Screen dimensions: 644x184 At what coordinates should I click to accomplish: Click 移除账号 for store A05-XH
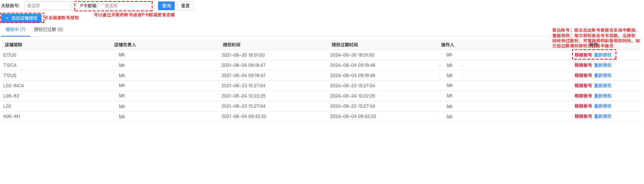(x=583, y=116)
